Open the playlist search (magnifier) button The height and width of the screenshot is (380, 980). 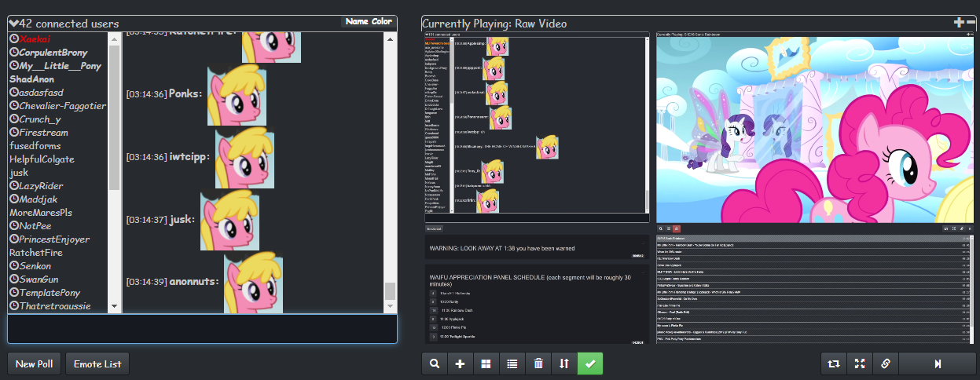pos(435,364)
